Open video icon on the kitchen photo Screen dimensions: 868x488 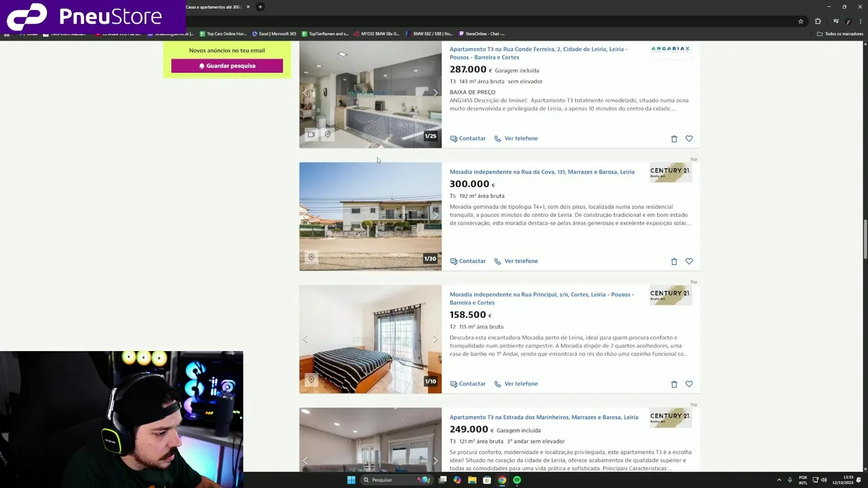[x=311, y=134]
